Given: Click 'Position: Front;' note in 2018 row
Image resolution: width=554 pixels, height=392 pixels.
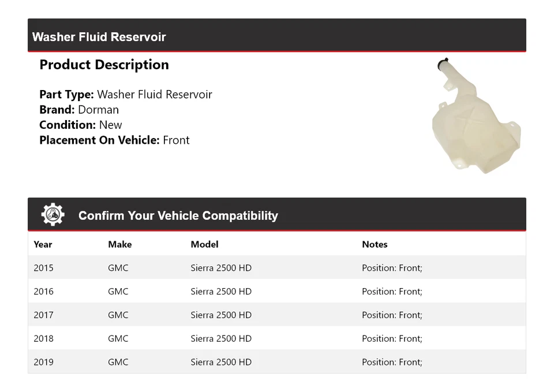Looking at the screenshot, I should click(x=392, y=339).
